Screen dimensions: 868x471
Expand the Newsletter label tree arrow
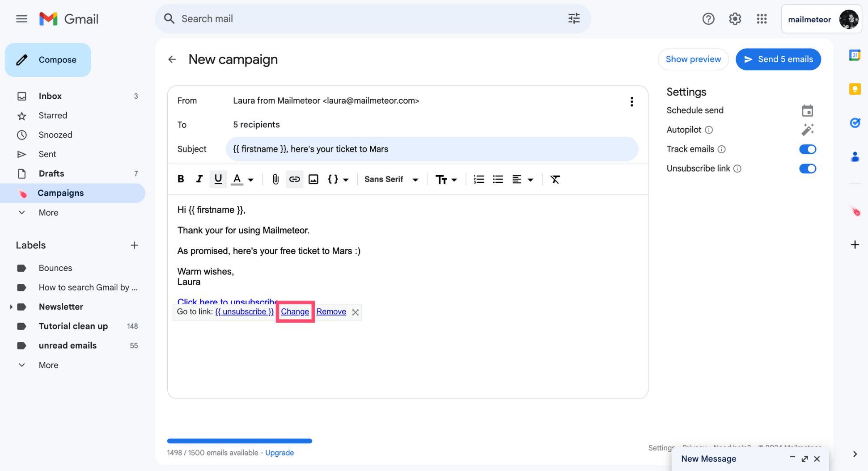coord(11,307)
